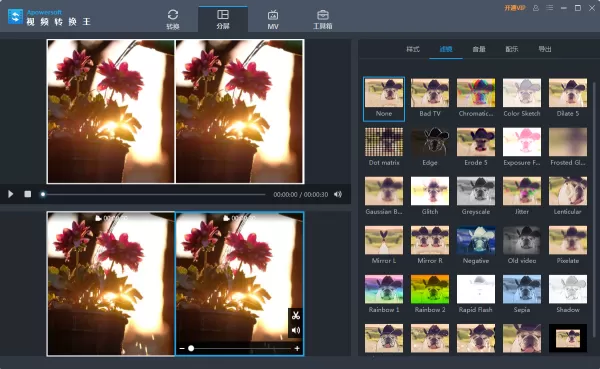This screenshot has height=369, width=600.
Task: Mute the preview volume speaker
Action: pyautogui.click(x=338, y=194)
